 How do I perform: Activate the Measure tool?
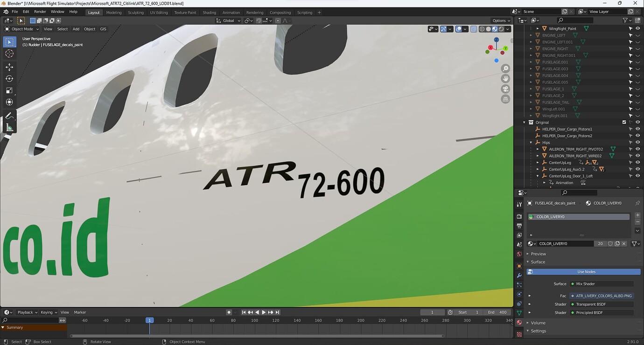click(9, 127)
